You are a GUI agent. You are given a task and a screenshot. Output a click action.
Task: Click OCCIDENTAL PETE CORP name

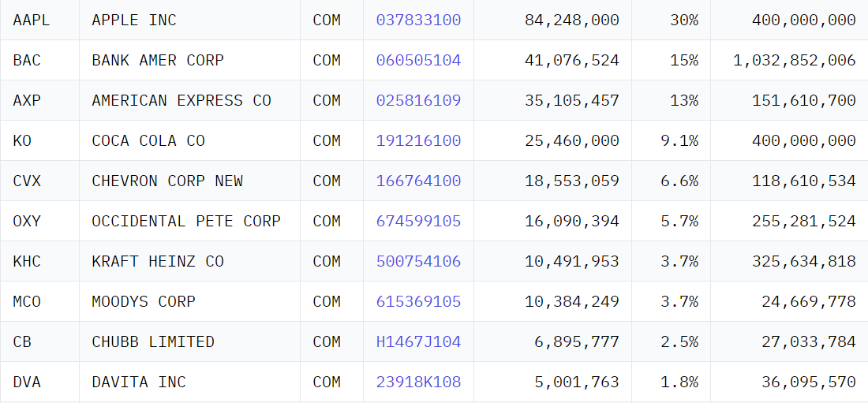coord(186,221)
